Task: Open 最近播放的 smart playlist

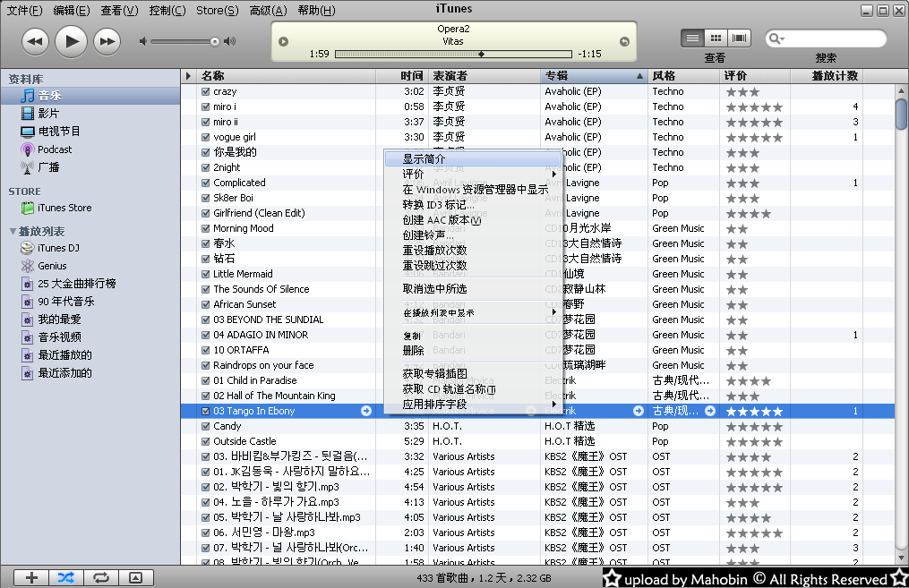Action: [x=56, y=355]
